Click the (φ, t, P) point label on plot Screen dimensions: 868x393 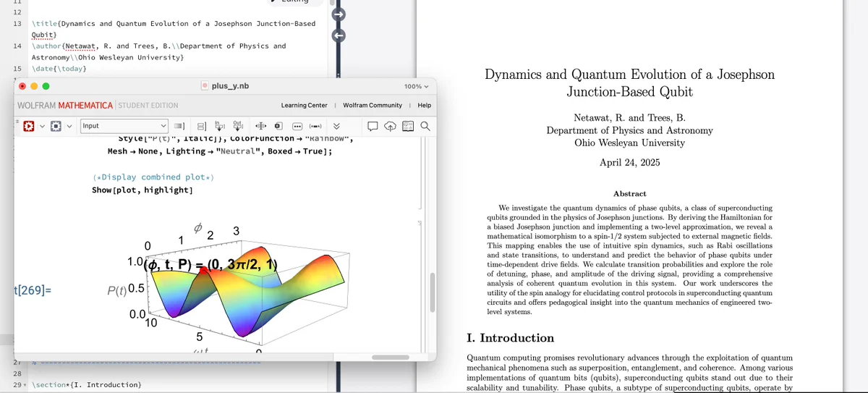pyautogui.click(x=210, y=264)
